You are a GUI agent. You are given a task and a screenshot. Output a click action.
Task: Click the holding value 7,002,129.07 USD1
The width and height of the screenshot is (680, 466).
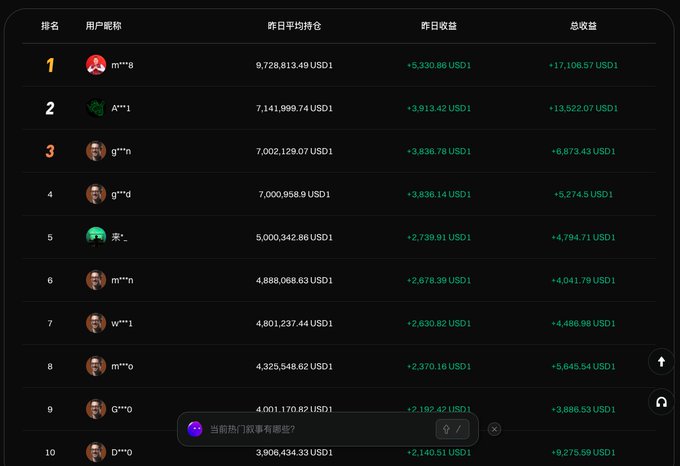(294, 151)
